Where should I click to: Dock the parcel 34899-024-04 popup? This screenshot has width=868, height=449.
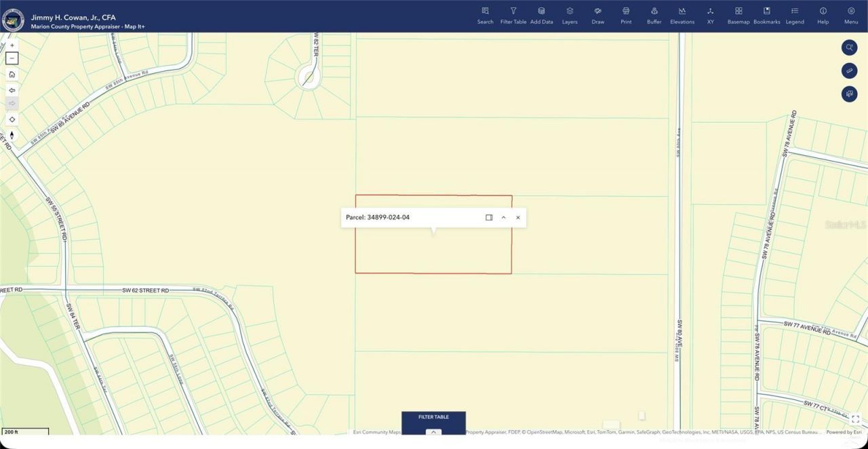[489, 218]
